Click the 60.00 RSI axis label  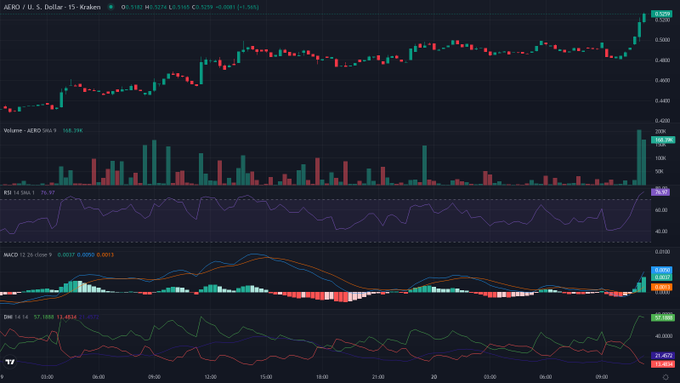coord(661,210)
